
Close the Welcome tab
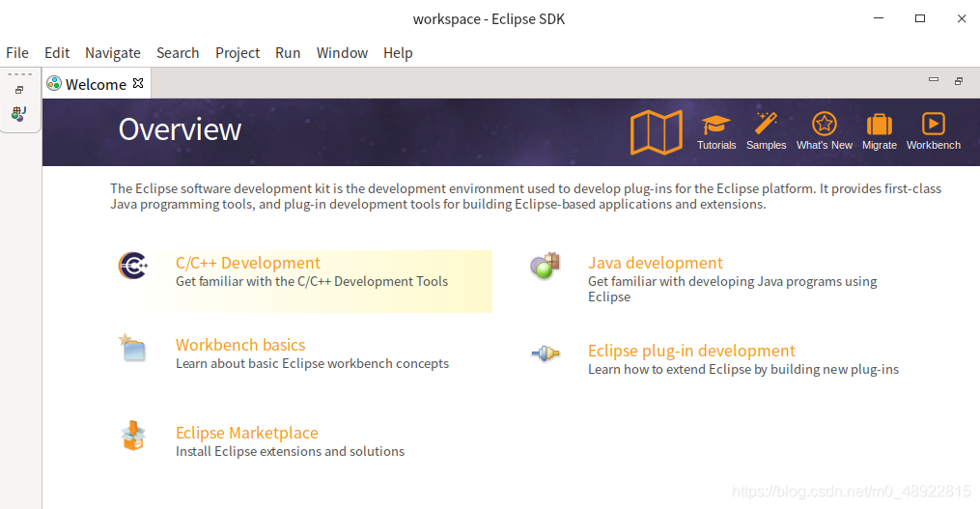(x=138, y=82)
